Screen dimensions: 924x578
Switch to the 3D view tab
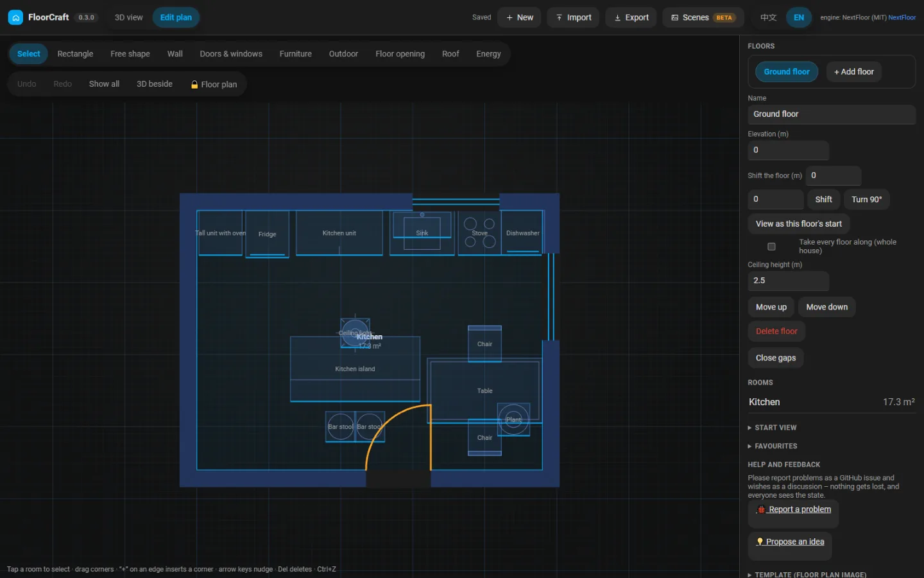click(128, 17)
